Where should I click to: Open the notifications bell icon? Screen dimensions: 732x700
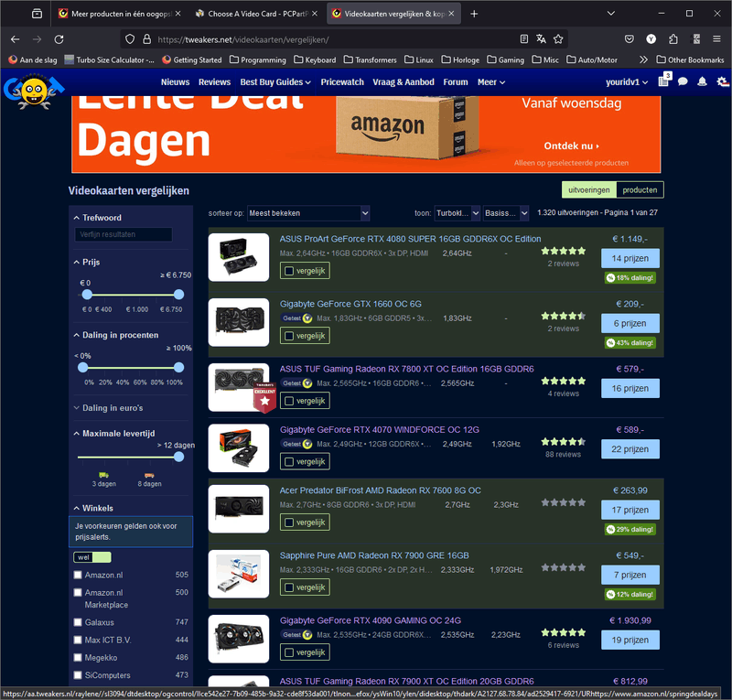click(702, 81)
